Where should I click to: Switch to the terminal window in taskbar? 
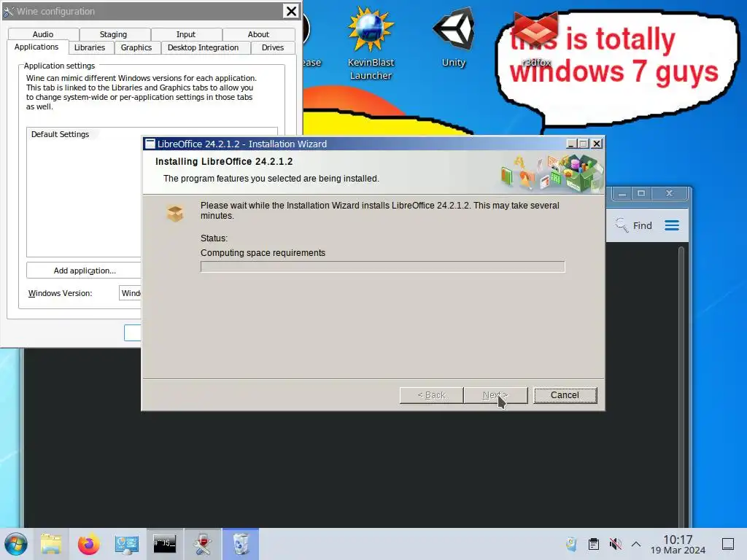click(164, 544)
